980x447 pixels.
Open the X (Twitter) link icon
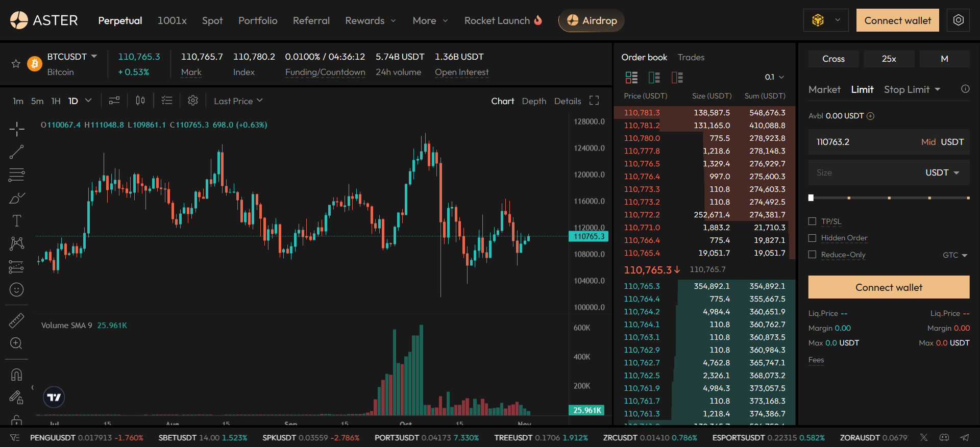click(x=924, y=437)
